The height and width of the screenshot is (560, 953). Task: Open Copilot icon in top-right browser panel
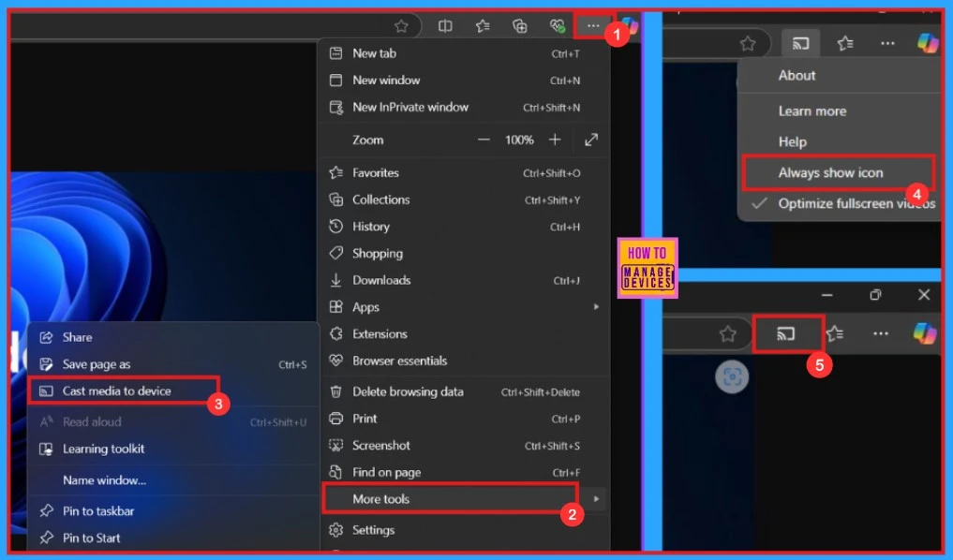[x=928, y=43]
